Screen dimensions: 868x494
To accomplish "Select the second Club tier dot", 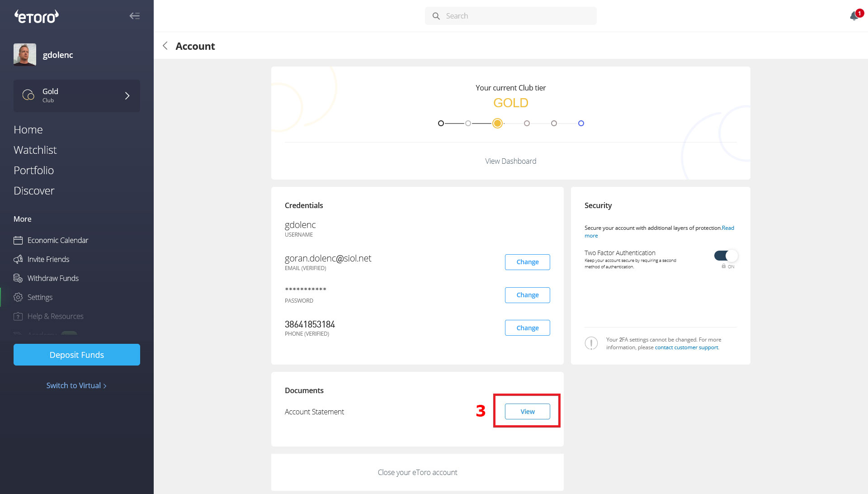I will click(x=468, y=123).
